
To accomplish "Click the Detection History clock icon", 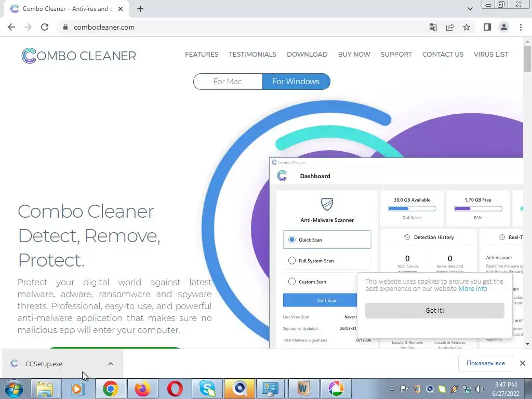I will (407, 237).
